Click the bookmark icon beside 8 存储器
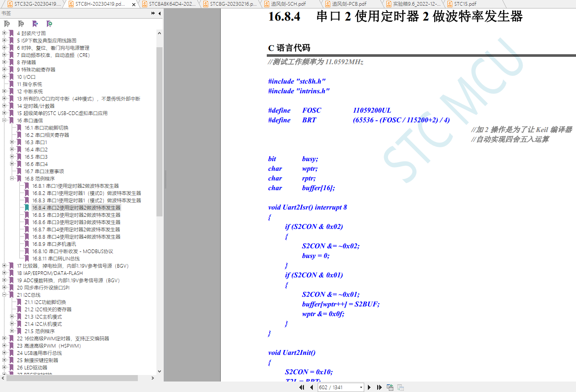 click(11, 62)
